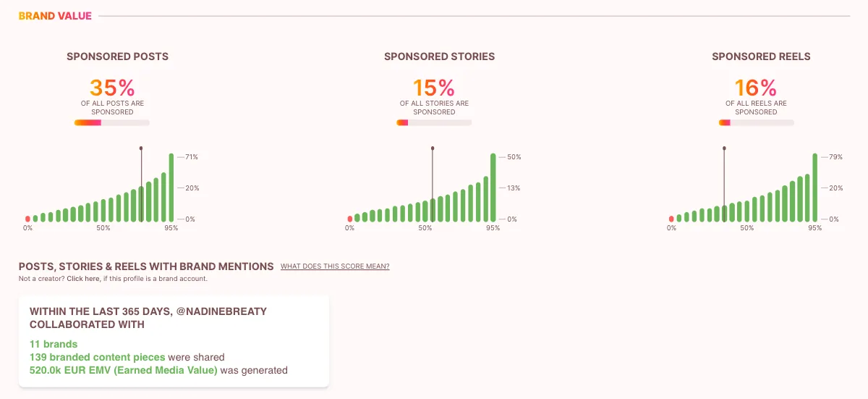Select the percentile marker in Sponsored Reels chart
This screenshot has height=399, width=868.
724,148
